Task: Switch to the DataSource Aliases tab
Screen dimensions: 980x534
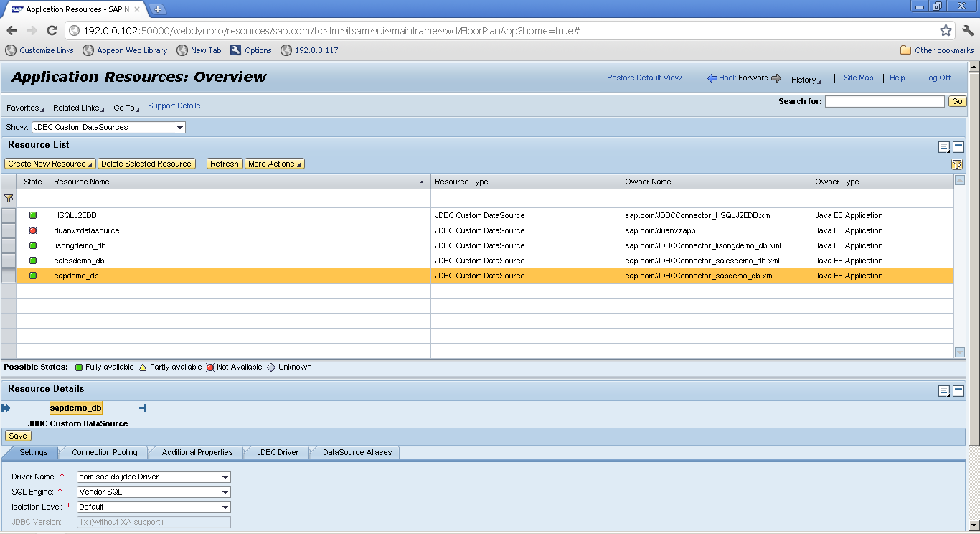Action: click(x=357, y=452)
